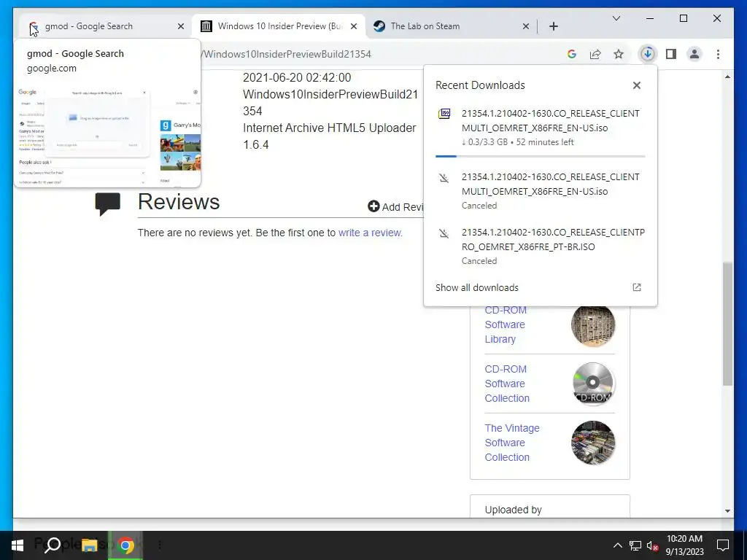
Task: Click the open-in-new-tab icon beside Show all downloads
Action: click(x=636, y=287)
